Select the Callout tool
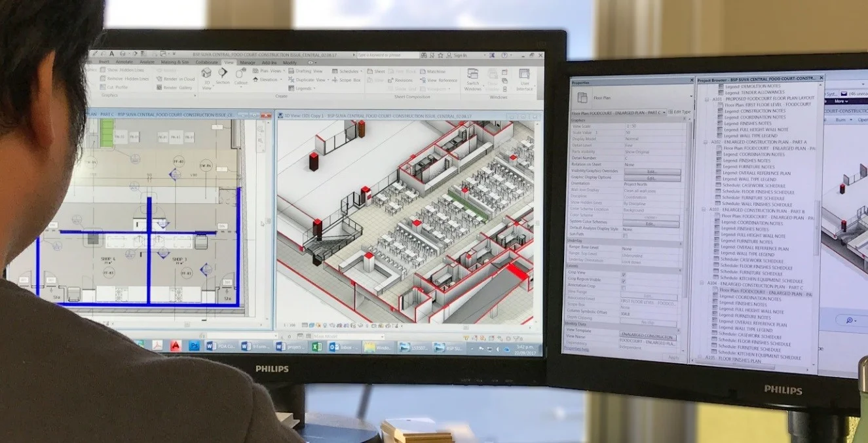 coord(241,76)
